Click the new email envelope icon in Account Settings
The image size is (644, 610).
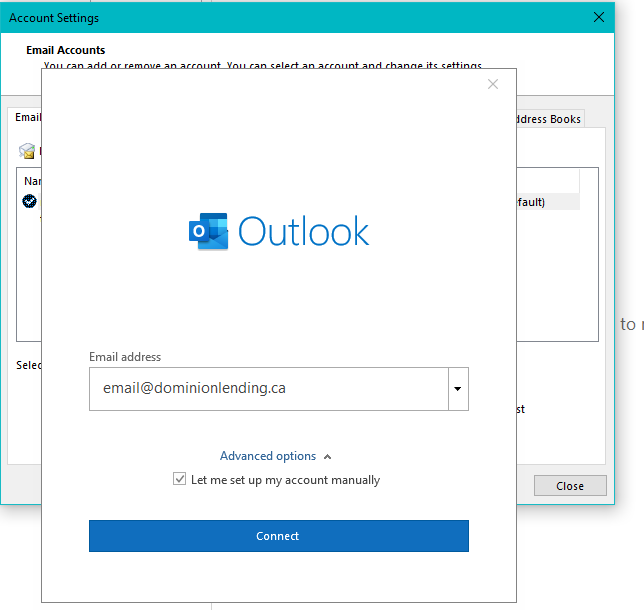27,151
